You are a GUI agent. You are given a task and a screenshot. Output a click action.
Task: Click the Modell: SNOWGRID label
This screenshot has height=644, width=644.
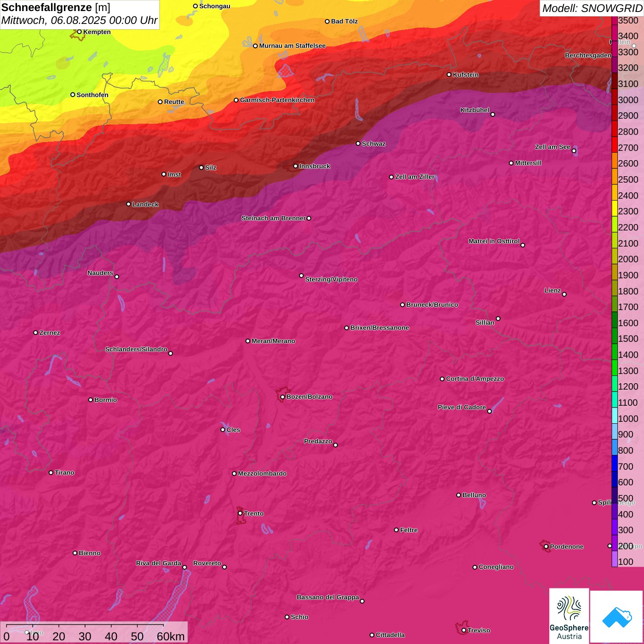592,8
